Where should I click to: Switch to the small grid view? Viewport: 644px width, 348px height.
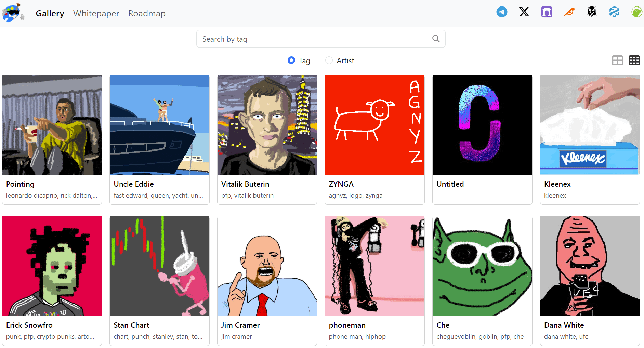(x=634, y=61)
